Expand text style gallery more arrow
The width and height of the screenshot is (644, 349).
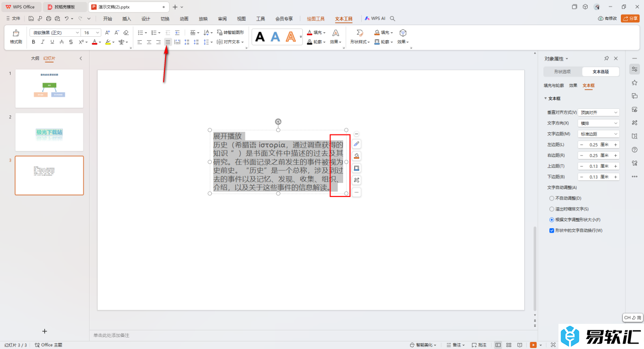[x=301, y=37]
